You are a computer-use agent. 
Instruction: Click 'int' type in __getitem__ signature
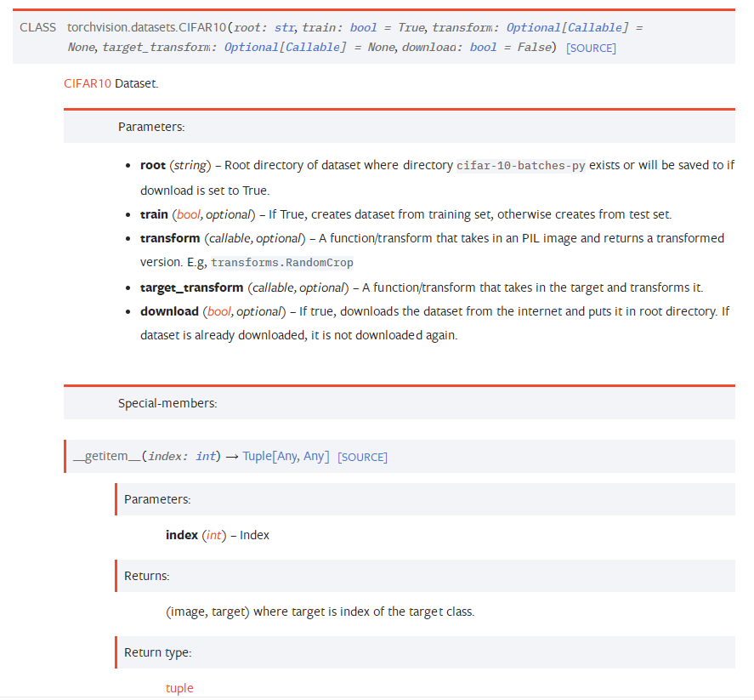pyautogui.click(x=206, y=456)
